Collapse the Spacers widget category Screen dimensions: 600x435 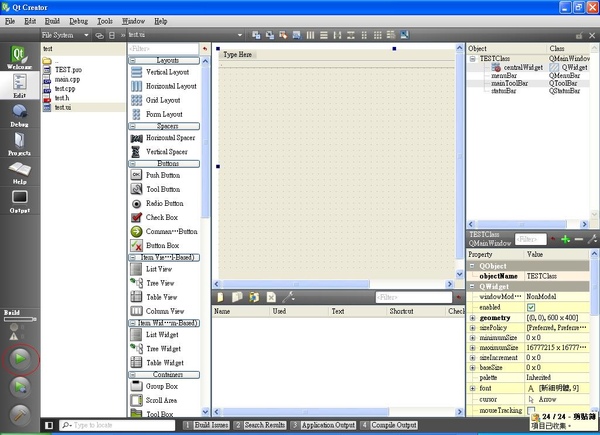click(132, 126)
